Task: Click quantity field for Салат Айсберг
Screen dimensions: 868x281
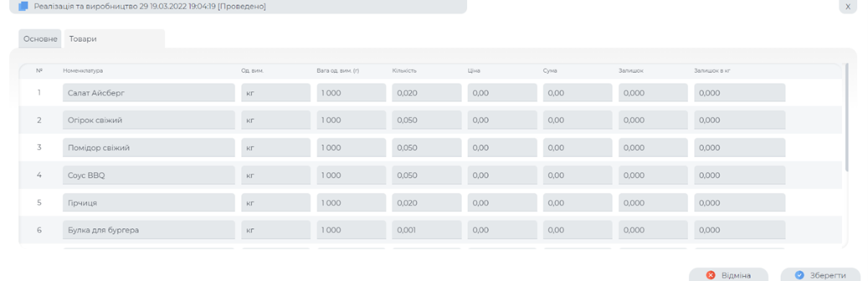Action: pos(426,93)
